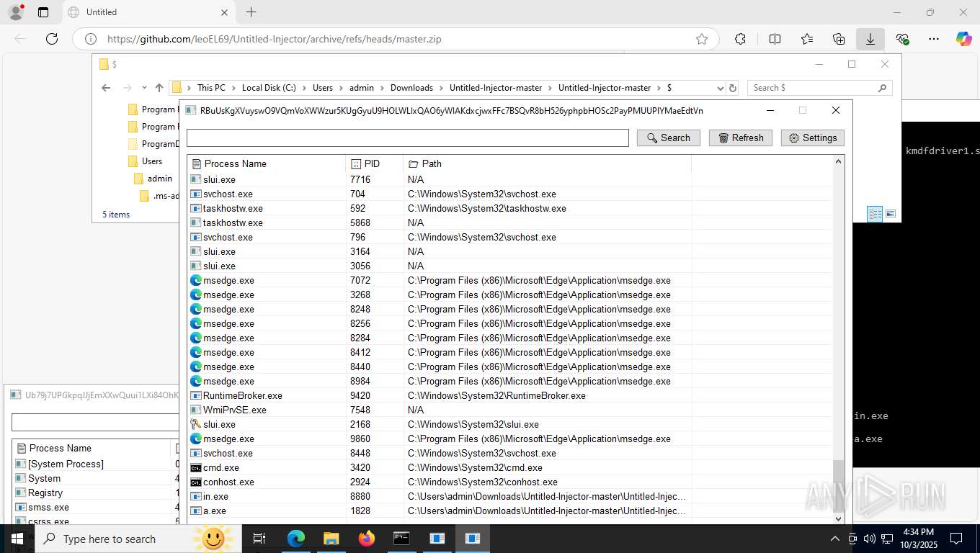Viewport: 980px width, 553px height.
Task: Select admin folder in navigation tree
Action: (x=160, y=179)
